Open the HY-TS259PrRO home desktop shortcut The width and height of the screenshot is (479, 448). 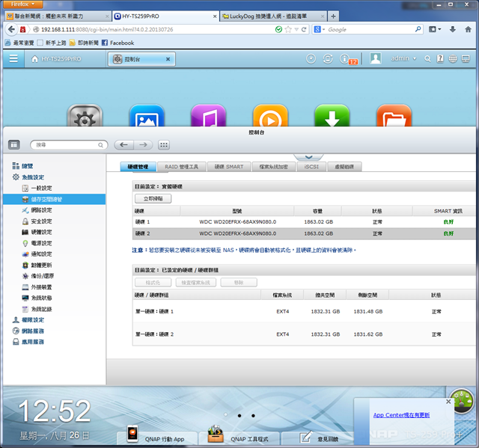[56, 59]
